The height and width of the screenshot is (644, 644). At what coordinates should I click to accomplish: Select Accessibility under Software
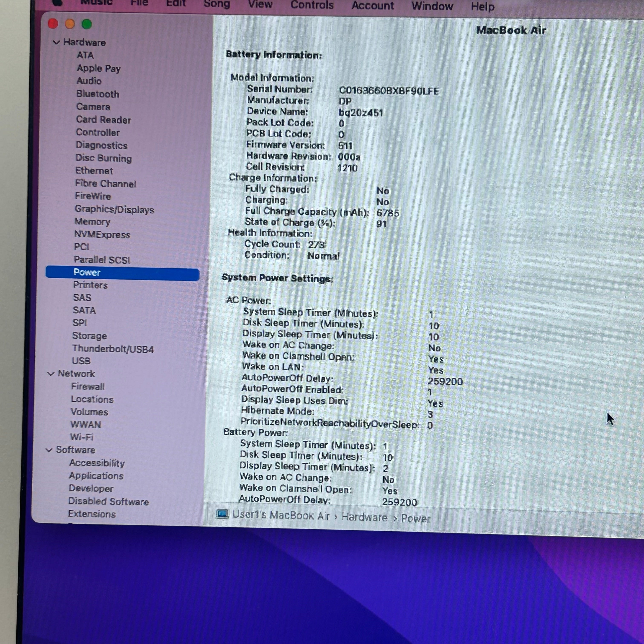(x=97, y=463)
